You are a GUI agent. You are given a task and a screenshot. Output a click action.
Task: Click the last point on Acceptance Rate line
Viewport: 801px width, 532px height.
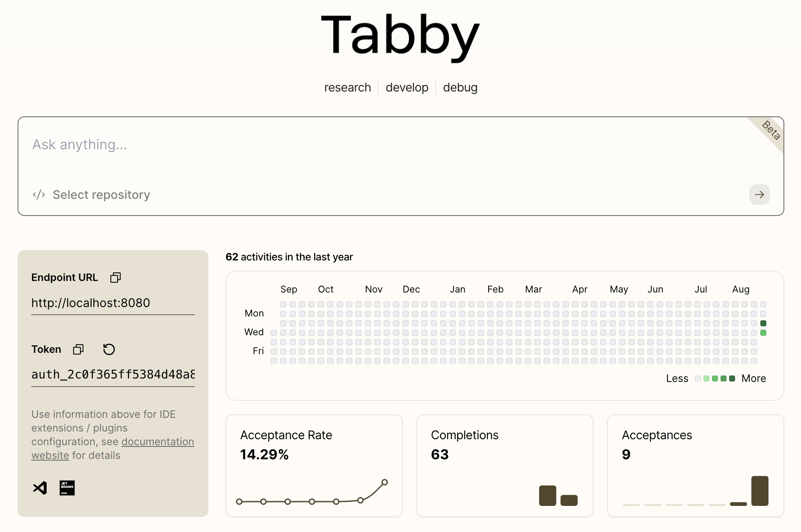[385, 482]
